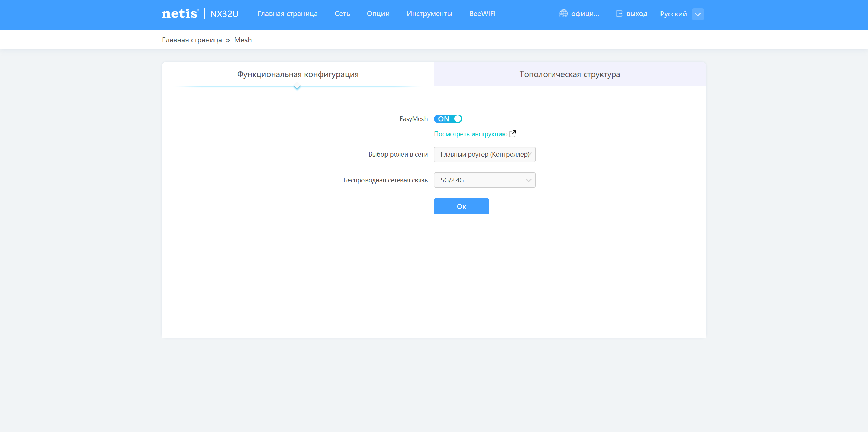Screen dimensions: 868x432
Task: Turn off the EasyMesh switch
Action: [x=448, y=119]
